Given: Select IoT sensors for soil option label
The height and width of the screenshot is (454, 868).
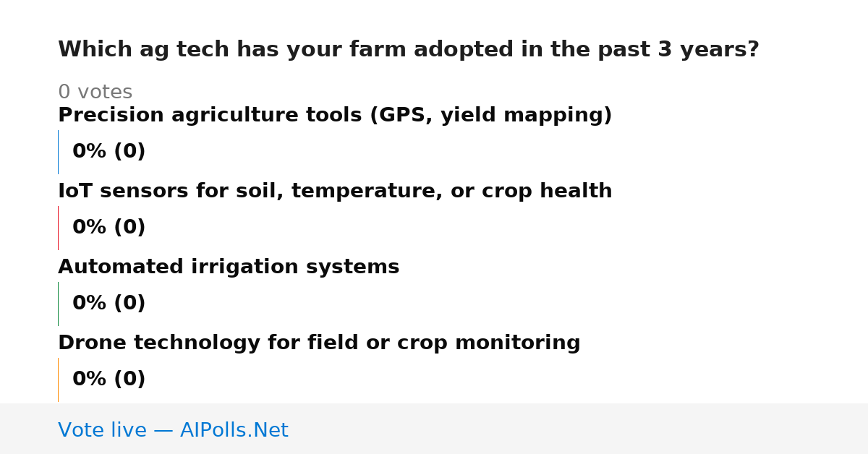Looking at the screenshot, I should click(335, 192).
